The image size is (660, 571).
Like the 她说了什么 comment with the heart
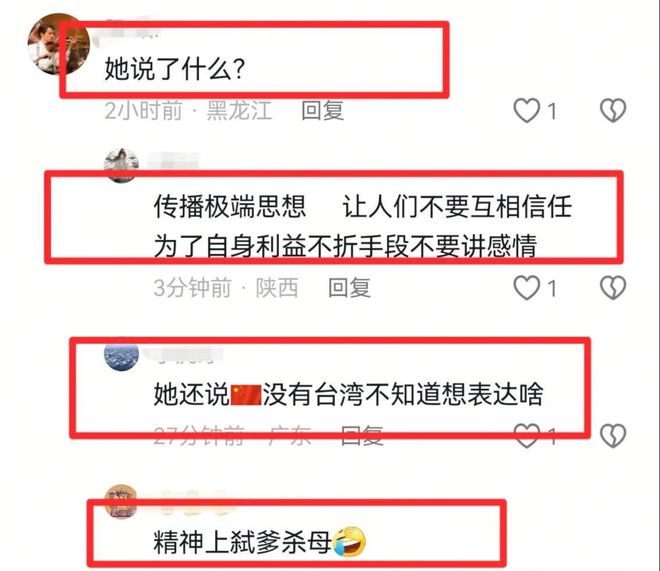tap(527, 110)
